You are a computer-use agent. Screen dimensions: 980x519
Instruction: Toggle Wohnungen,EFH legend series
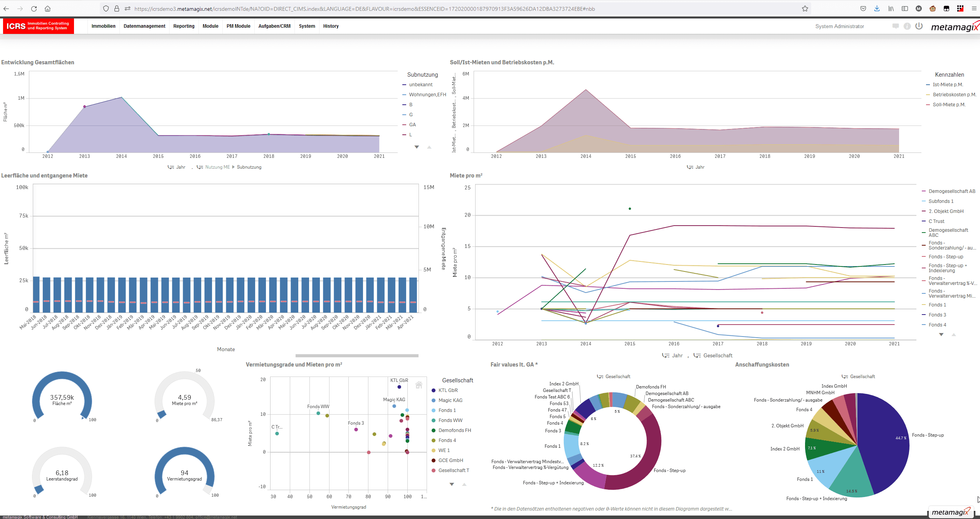point(427,95)
